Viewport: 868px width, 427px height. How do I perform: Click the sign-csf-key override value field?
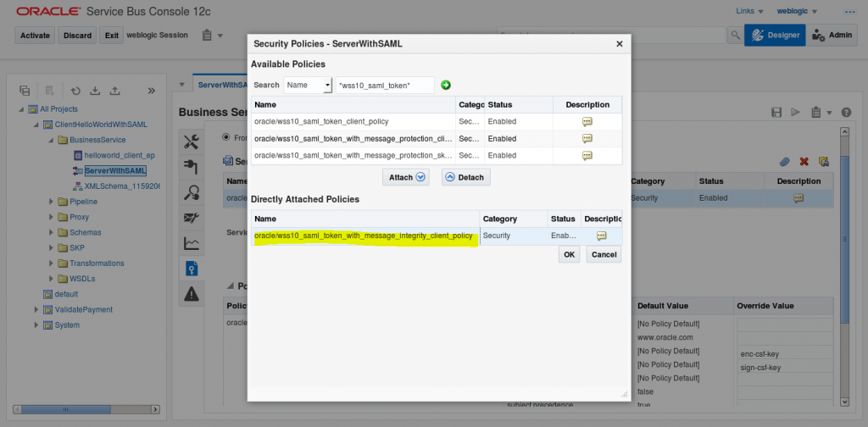[785, 368]
